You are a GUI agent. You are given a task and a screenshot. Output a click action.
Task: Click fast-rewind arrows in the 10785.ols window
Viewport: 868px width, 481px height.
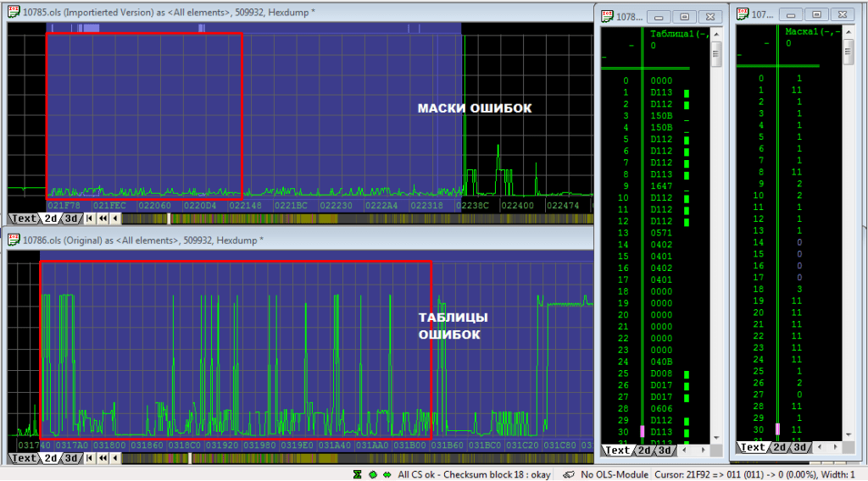tap(103, 218)
